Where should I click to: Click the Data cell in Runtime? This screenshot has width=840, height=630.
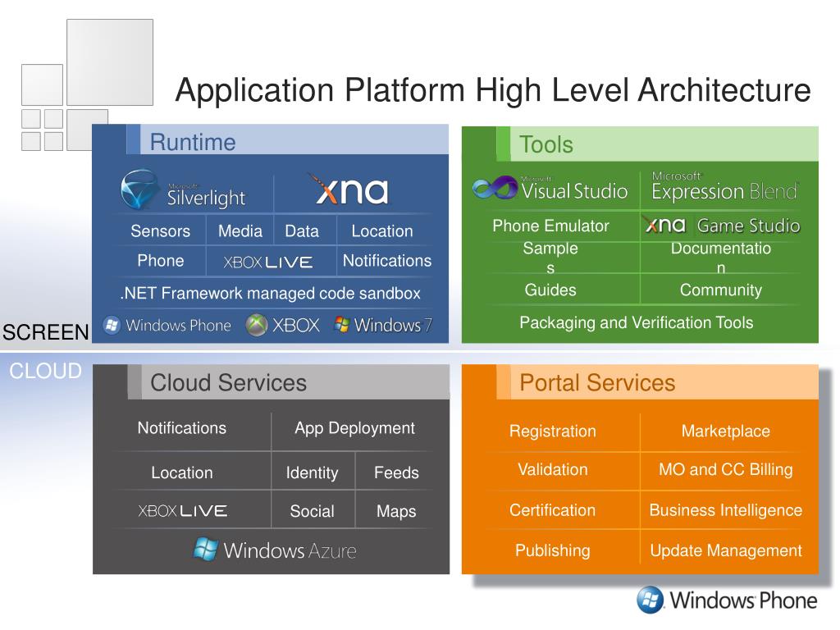click(x=302, y=231)
